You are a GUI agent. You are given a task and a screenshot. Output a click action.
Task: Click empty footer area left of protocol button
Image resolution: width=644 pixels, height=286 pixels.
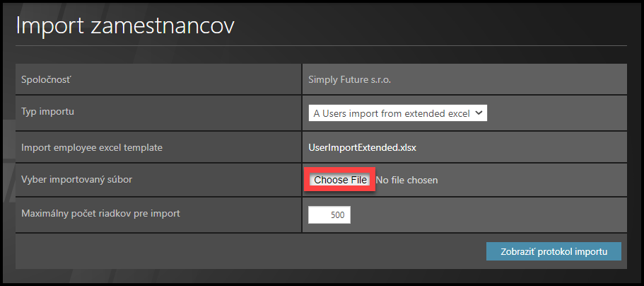click(x=247, y=251)
